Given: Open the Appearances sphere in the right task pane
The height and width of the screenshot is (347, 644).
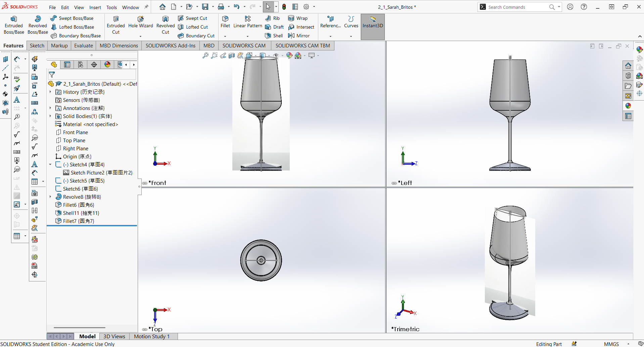Looking at the screenshot, I should point(628,106).
